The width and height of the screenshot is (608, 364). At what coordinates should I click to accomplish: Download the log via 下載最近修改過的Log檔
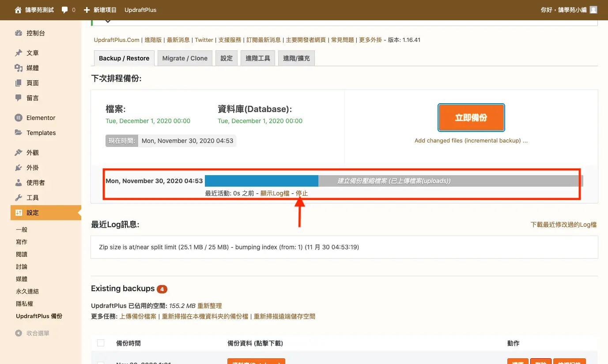pos(563,225)
